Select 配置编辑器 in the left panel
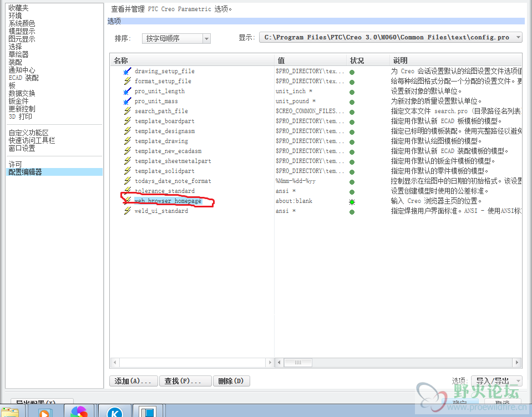Viewport: 532px width, 417px height. [x=54, y=172]
